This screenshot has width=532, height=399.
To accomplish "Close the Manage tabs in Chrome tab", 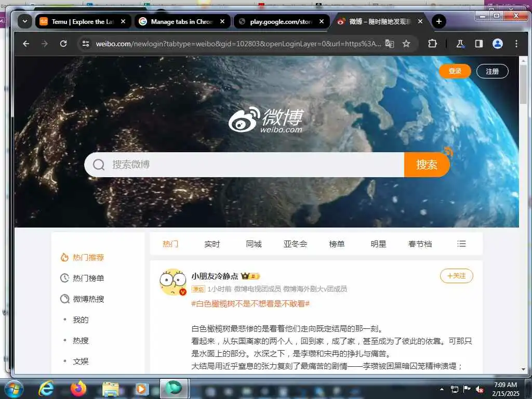I will pos(222,21).
